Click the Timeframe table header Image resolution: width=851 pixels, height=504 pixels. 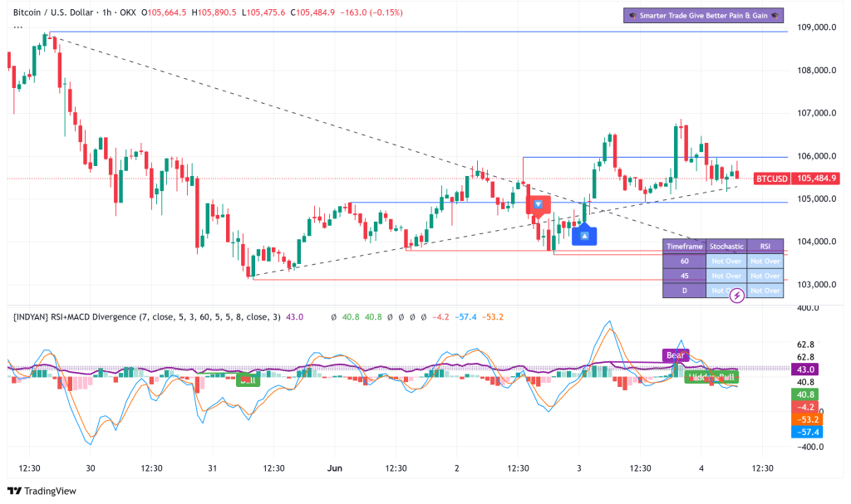pos(685,247)
